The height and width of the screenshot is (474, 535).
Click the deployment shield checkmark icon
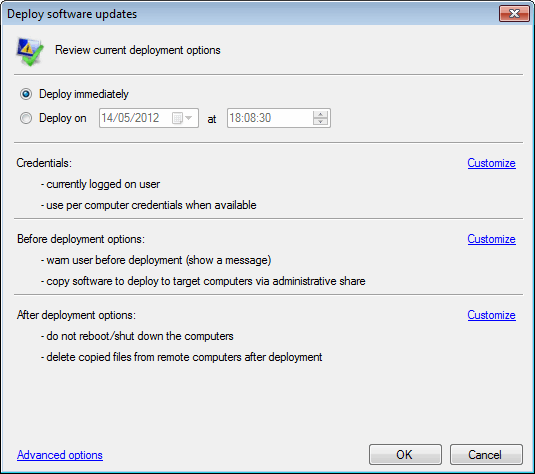tap(30, 51)
